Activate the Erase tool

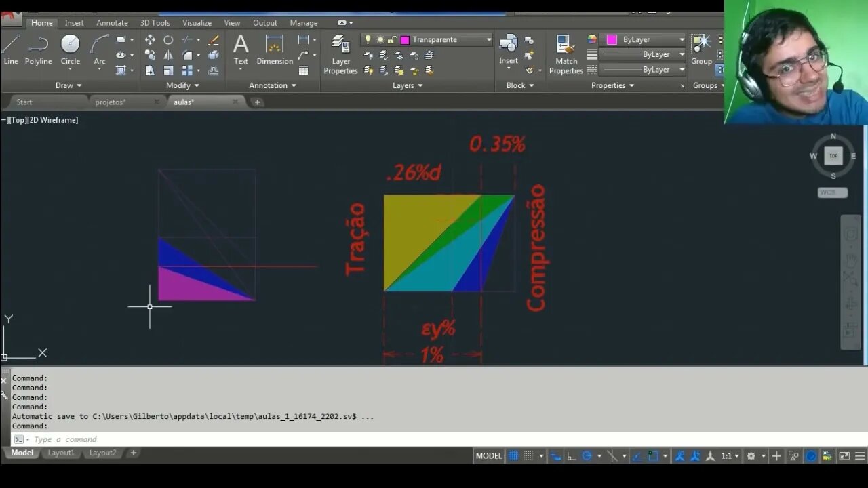tap(214, 40)
